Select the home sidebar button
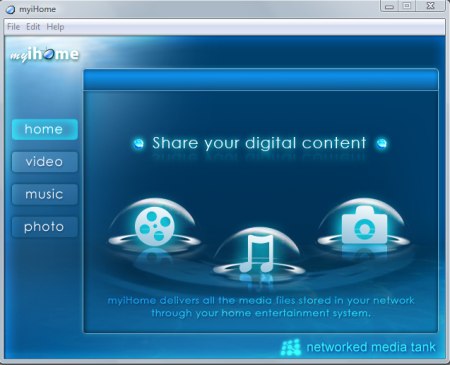 click(45, 129)
